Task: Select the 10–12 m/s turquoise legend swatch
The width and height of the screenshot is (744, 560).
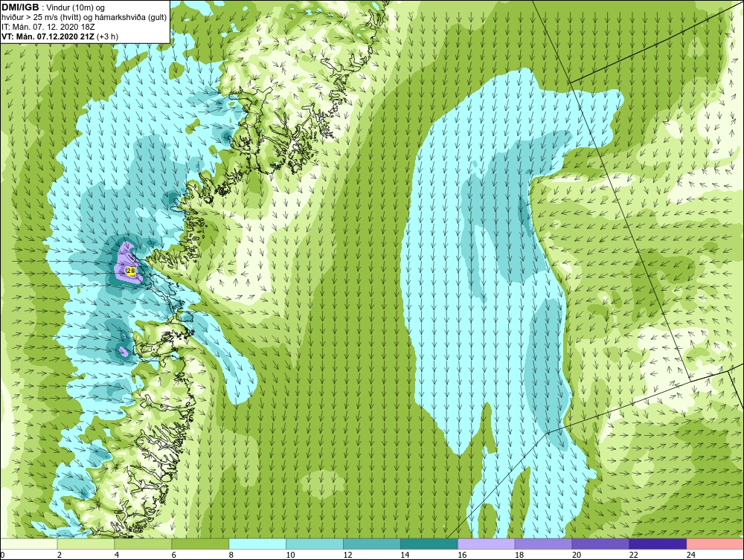Action: click(315, 544)
